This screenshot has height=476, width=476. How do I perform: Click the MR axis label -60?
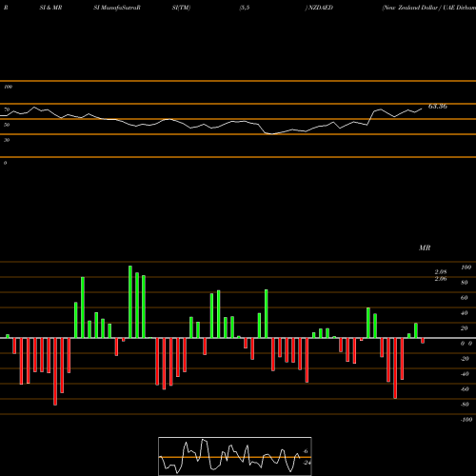point(465,389)
